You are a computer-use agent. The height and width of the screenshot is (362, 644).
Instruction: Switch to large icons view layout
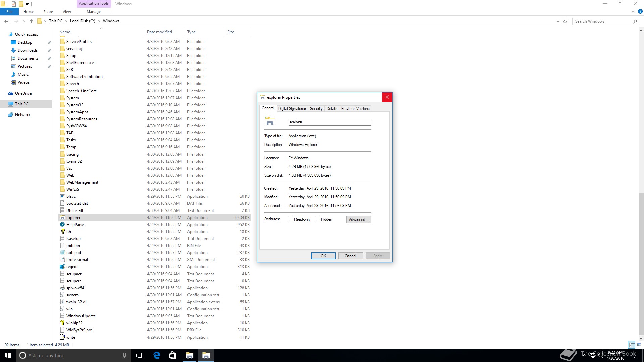tap(639, 345)
